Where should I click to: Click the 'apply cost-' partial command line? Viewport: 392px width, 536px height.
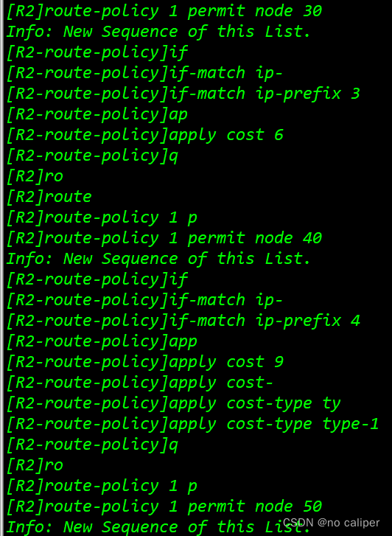[x=140, y=383]
